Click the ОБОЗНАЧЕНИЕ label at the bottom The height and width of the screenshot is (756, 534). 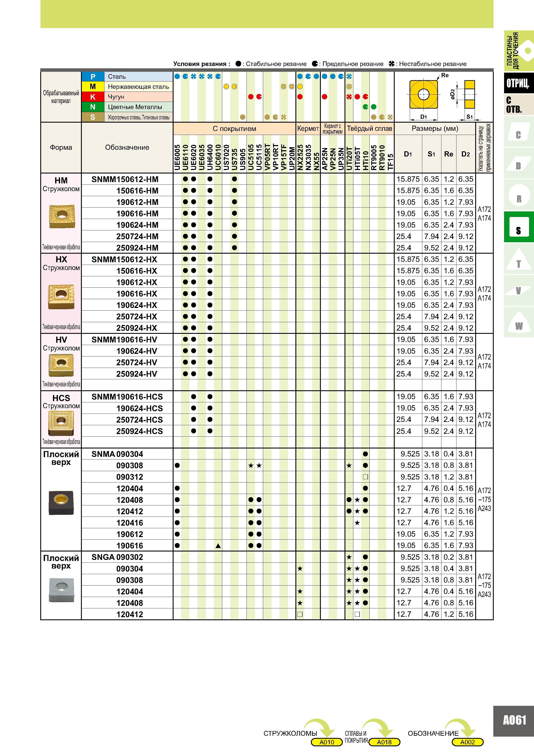(x=433, y=733)
